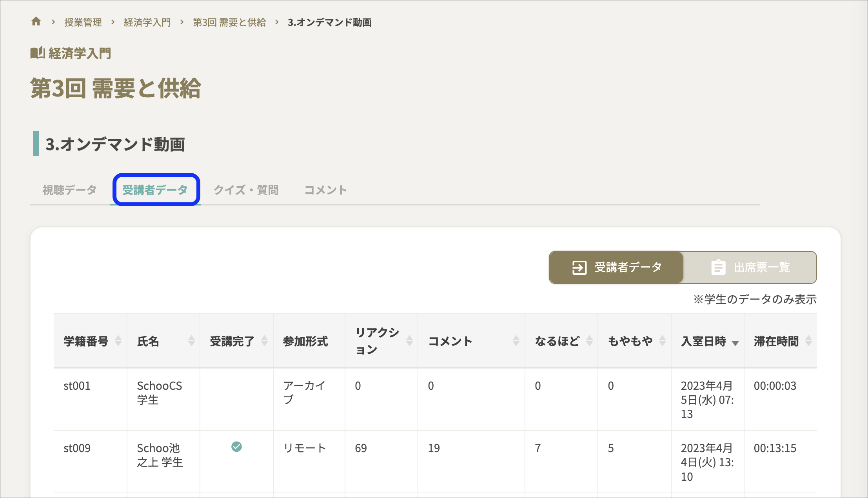This screenshot has width=868, height=498.
Task: Click reaction count 69
Action: click(x=361, y=448)
